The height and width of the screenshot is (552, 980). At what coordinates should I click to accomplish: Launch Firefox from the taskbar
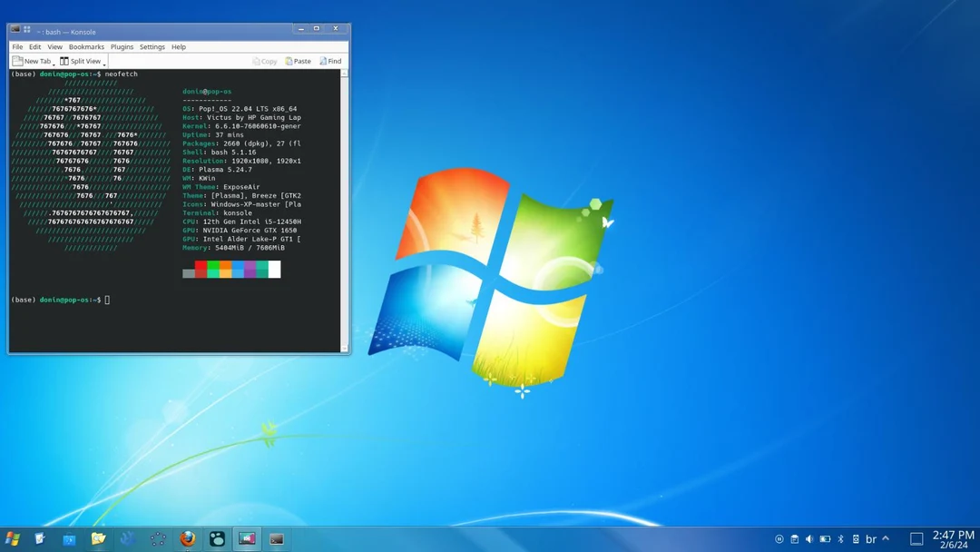tap(187, 538)
